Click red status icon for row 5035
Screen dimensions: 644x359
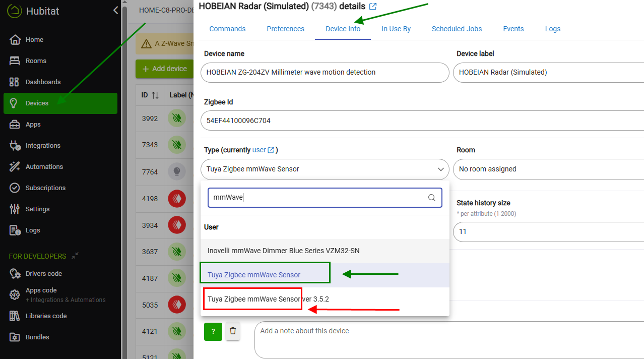click(x=177, y=305)
